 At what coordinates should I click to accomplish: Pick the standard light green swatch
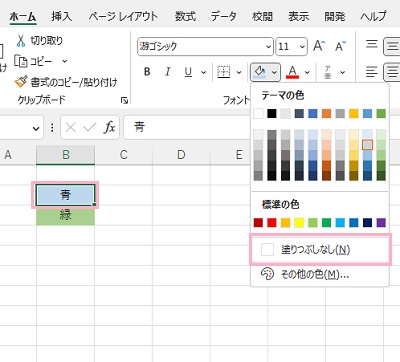tap(313, 223)
